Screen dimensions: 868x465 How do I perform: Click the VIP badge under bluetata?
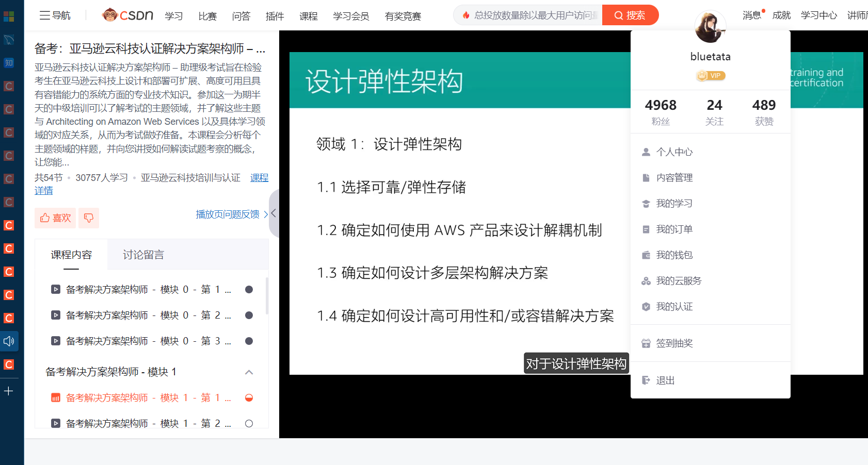711,76
